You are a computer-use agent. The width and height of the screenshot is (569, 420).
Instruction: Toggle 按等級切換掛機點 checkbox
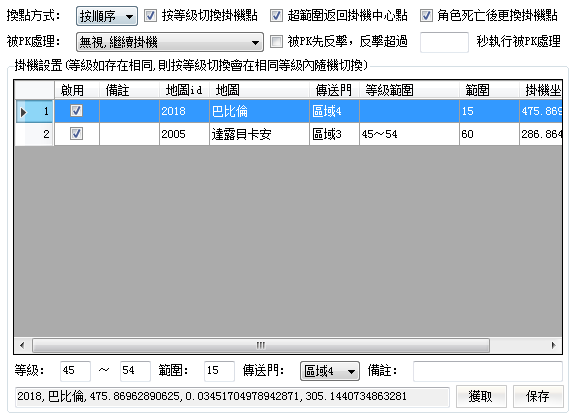point(150,16)
